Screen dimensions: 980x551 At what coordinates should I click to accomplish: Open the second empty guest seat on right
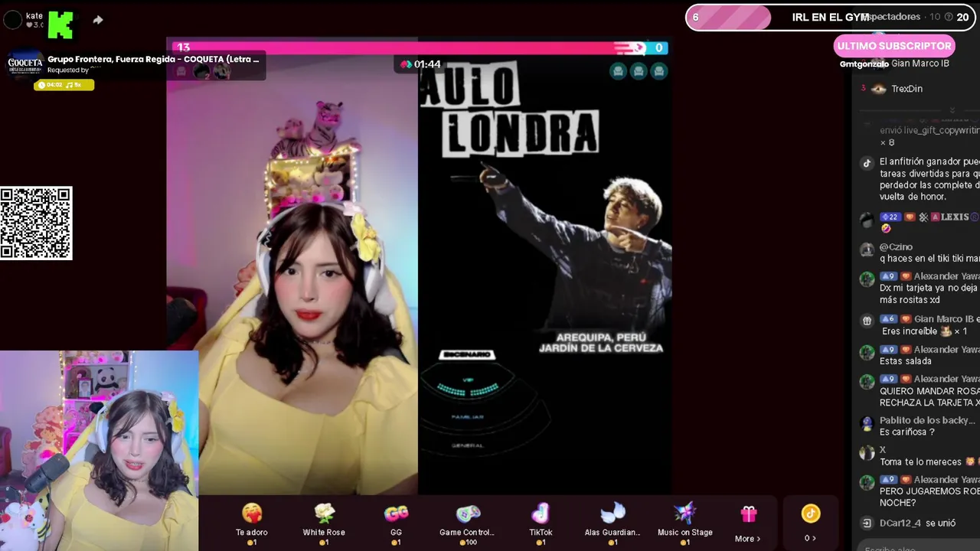pyautogui.click(x=639, y=71)
